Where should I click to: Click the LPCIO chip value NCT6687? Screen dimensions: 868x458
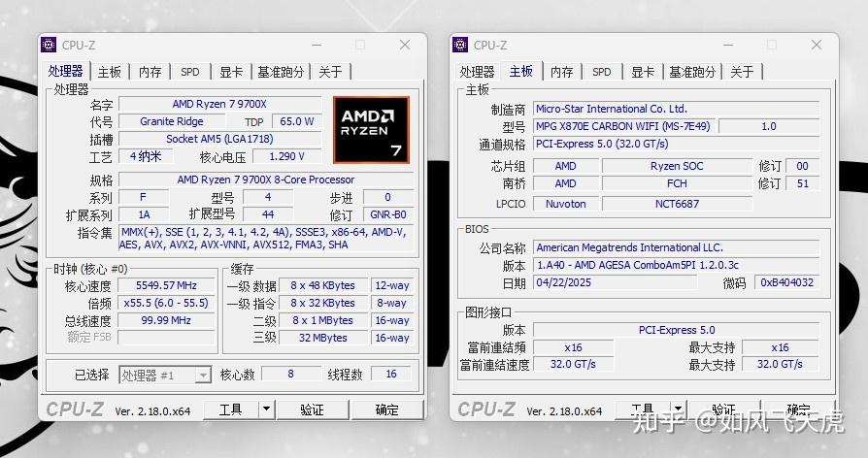point(677,204)
